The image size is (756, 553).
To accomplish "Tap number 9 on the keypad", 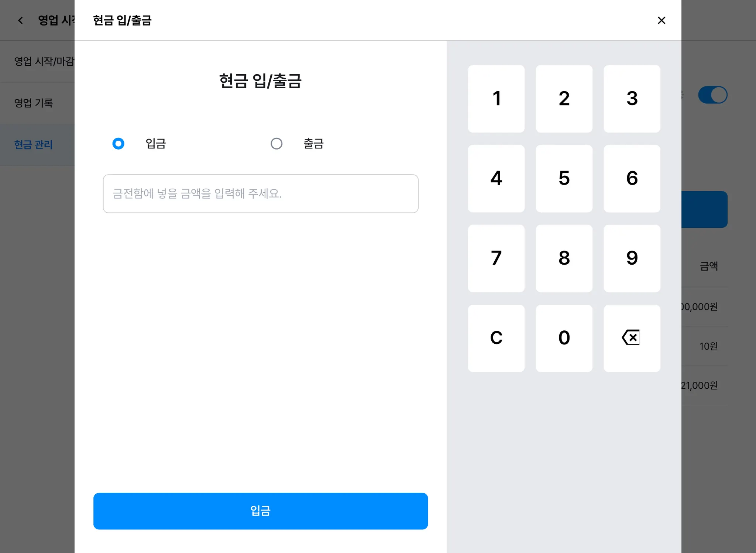I will click(632, 258).
